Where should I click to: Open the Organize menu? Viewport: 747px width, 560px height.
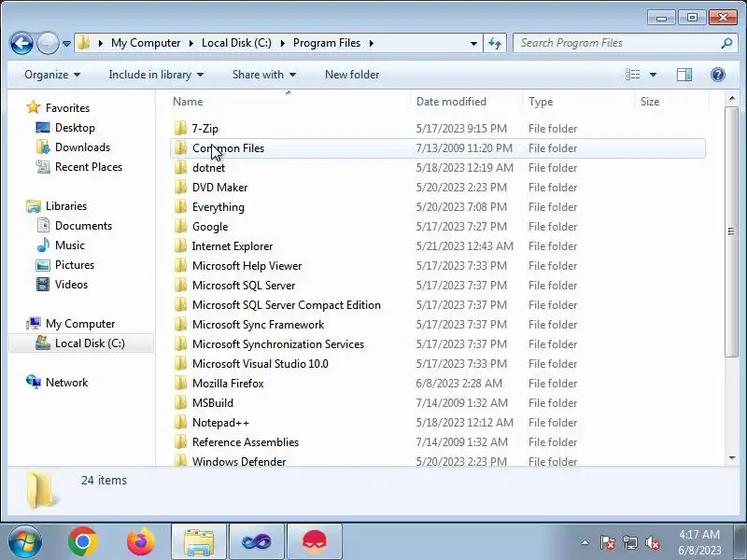[52, 75]
